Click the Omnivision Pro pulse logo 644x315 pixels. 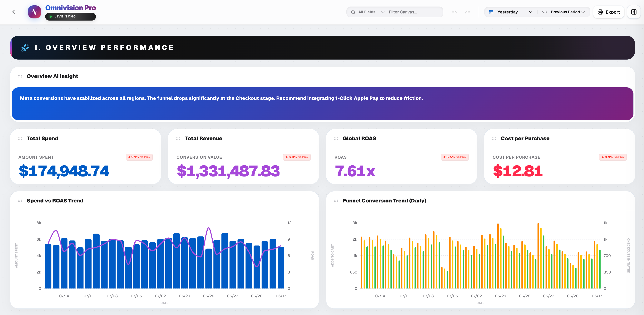coord(34,12)
